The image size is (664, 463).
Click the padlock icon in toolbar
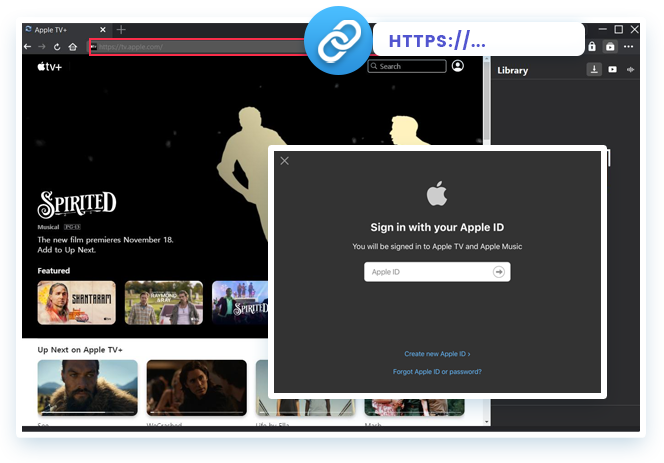tap(592, 46)
